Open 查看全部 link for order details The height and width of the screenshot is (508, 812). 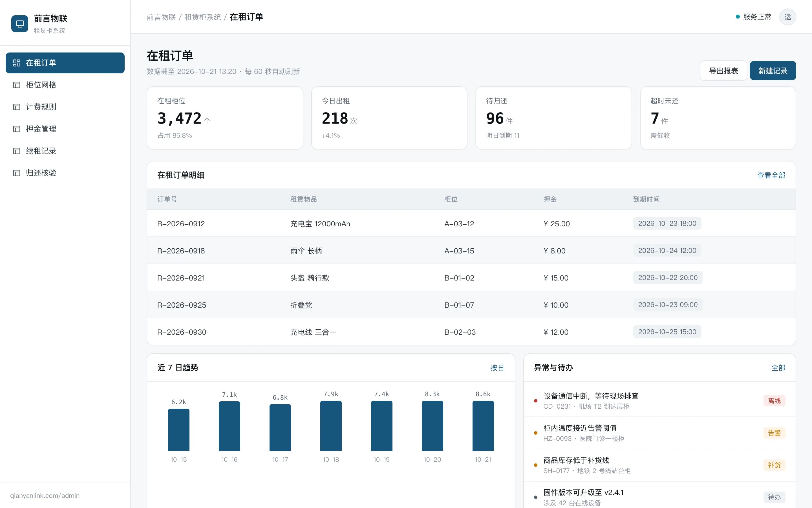(771, 175)
